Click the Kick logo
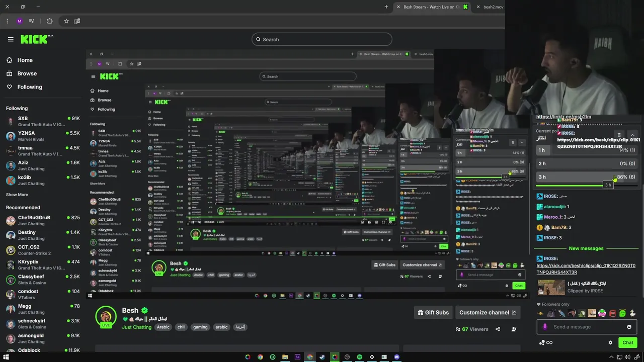The image size is (644, 362). point(36,39)
